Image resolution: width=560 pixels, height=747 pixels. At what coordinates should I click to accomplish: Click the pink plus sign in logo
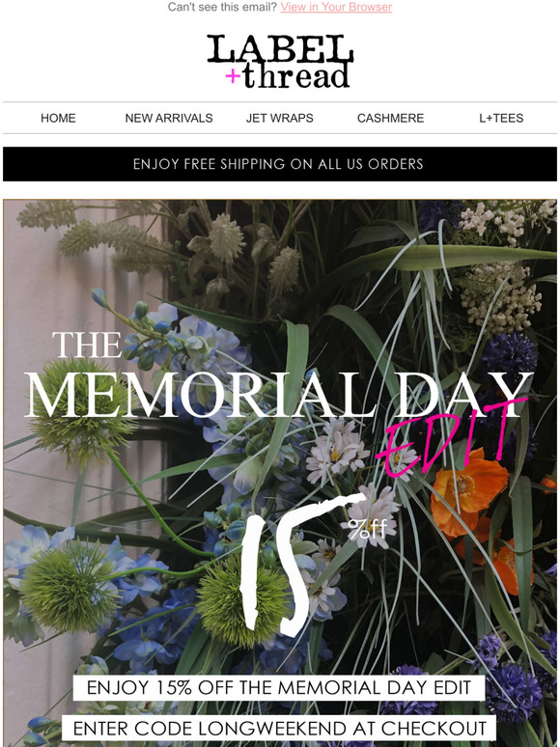tap(233, 75)
